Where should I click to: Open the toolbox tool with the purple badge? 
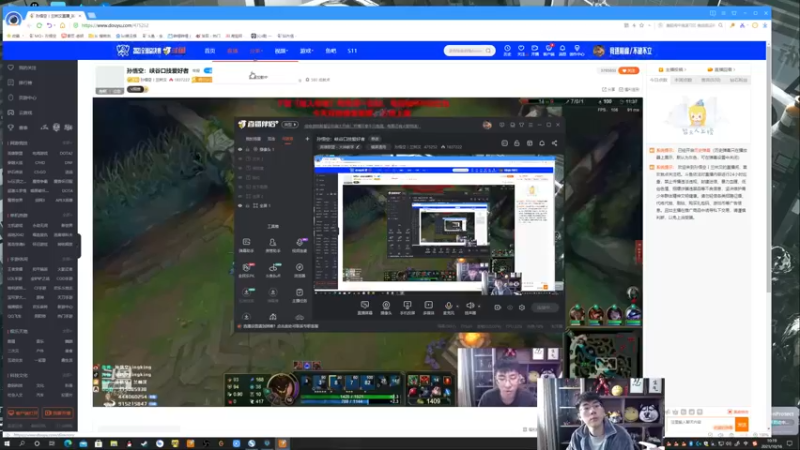coord(299,244)
